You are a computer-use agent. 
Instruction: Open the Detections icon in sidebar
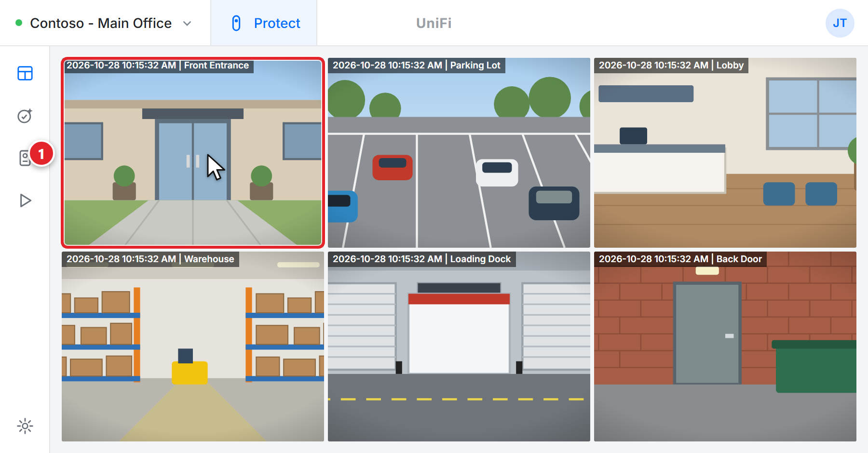(x=25, y=116)
